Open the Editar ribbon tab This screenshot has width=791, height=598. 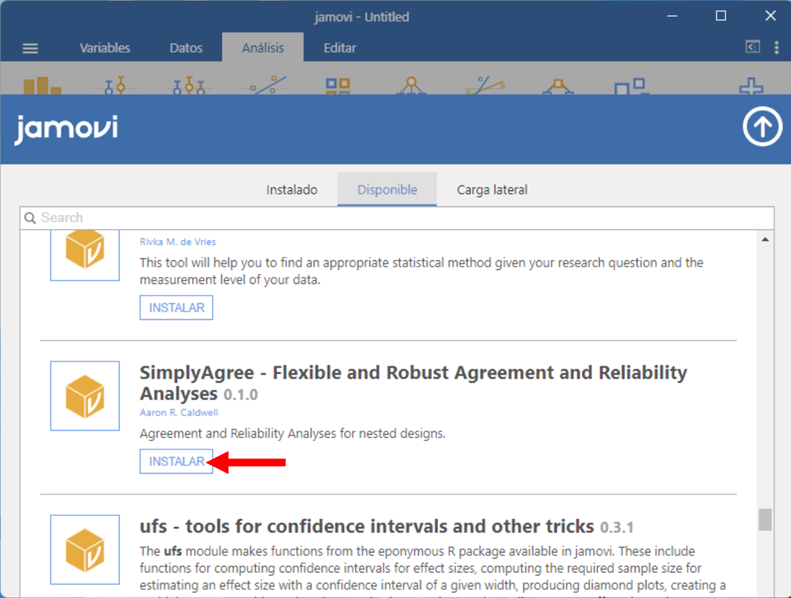[340, 48]
